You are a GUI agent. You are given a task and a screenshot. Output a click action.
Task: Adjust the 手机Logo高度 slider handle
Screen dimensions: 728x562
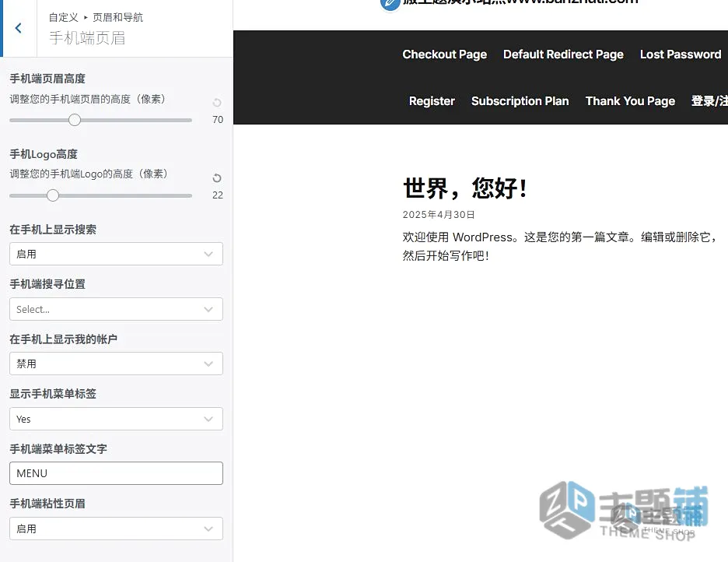pyautogui.click(x=53, y=195)
